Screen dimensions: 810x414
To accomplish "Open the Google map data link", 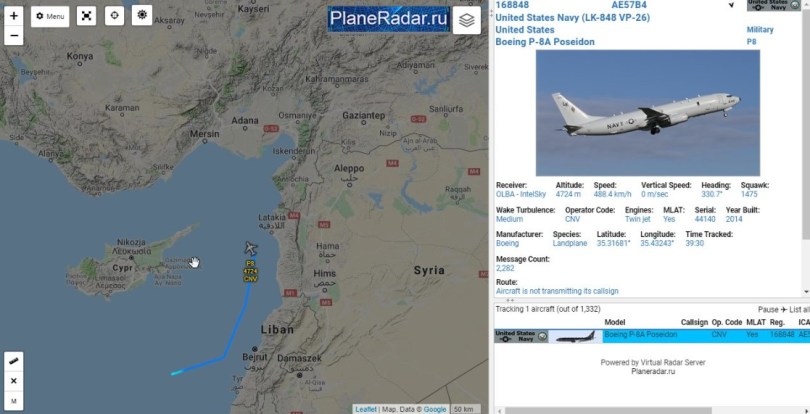I will (435, 409).
